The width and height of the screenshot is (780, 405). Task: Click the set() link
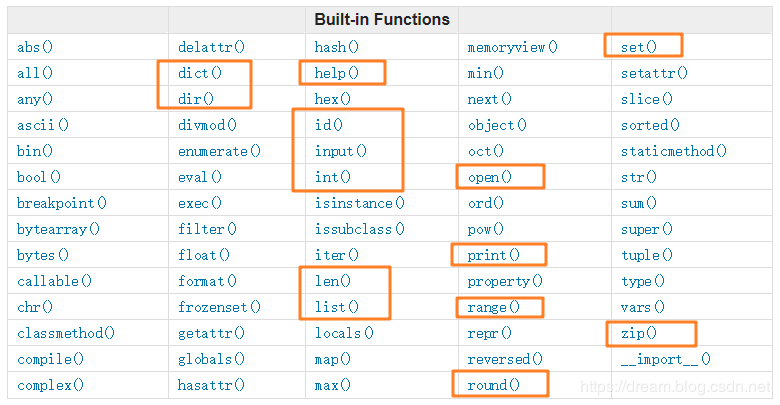click(x=638, y=47)
